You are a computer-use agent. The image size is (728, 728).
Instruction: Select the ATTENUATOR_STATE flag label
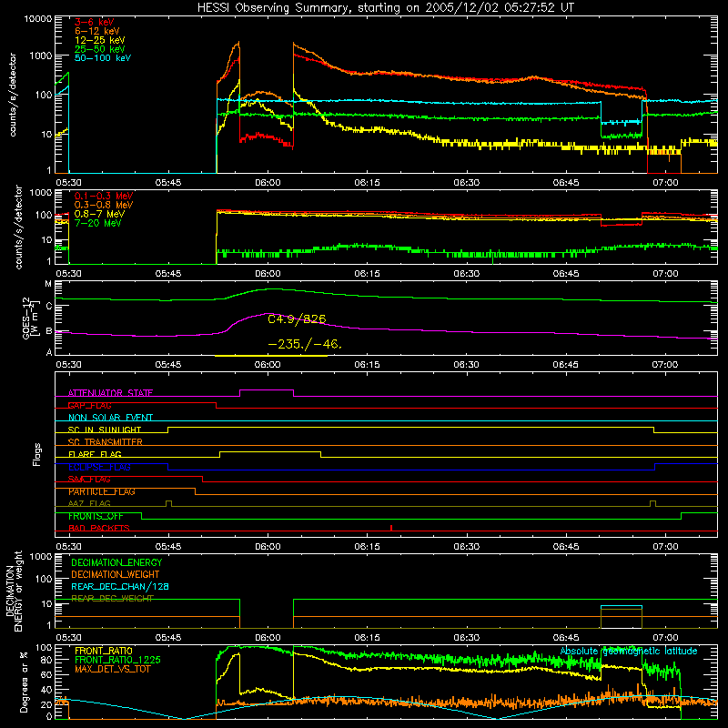tap(110, 393)
